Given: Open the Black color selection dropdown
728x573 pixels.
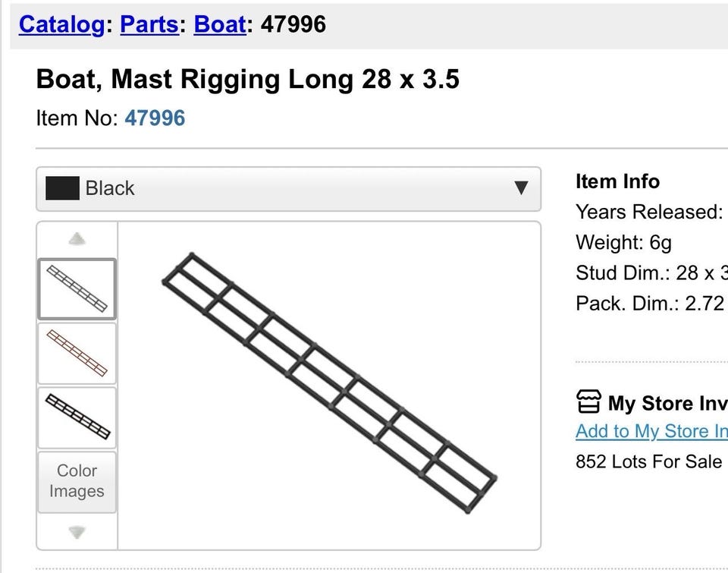Looking at the screenshot, I should [288, 189].
